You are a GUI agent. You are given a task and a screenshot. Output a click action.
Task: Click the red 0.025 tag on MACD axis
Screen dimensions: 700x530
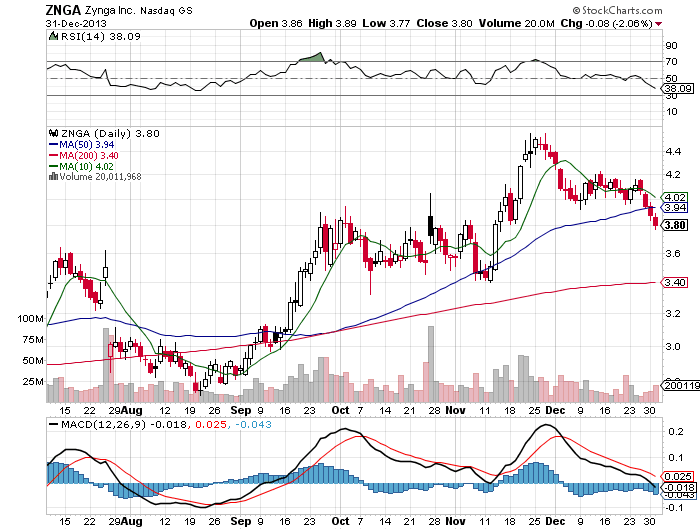[679, 476]
